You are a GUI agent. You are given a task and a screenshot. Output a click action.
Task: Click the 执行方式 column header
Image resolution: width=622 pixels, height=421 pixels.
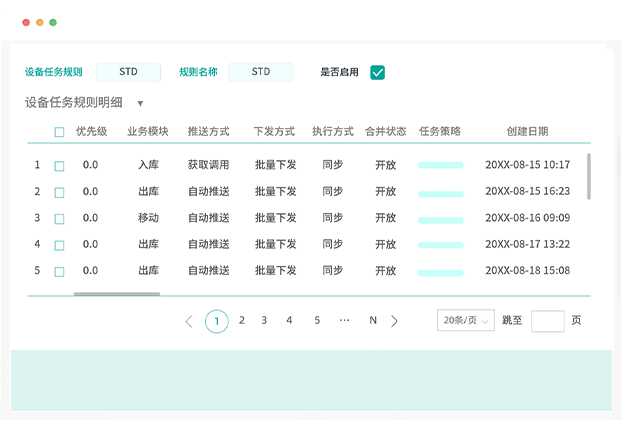tap(333, 131)
